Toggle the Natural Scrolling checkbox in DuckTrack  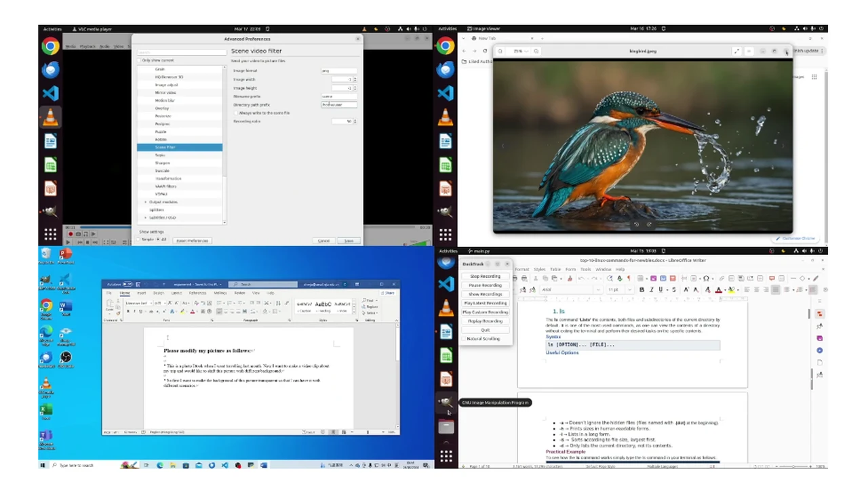click(x=465, y=339)
